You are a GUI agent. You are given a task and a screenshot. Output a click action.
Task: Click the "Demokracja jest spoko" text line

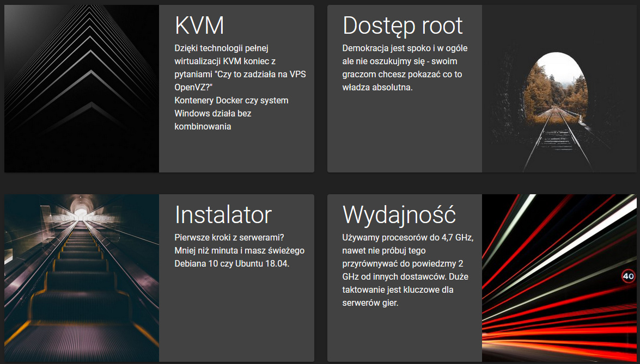[405, 48]
